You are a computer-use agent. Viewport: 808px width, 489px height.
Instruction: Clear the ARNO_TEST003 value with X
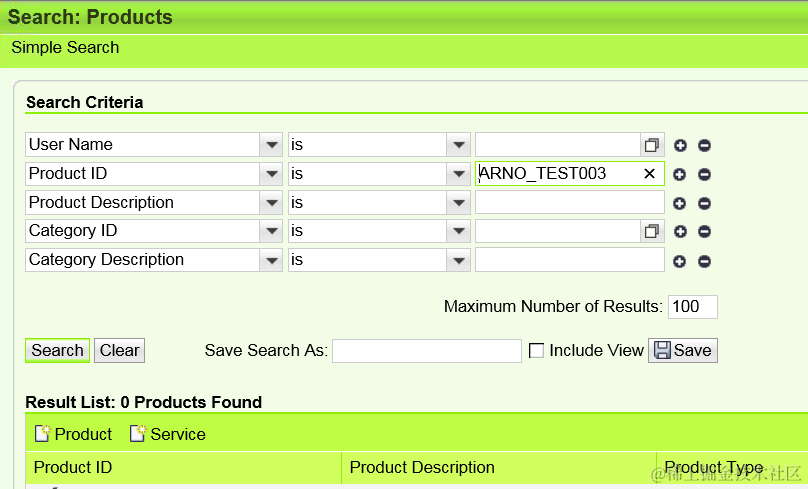(x=649, y=174)
